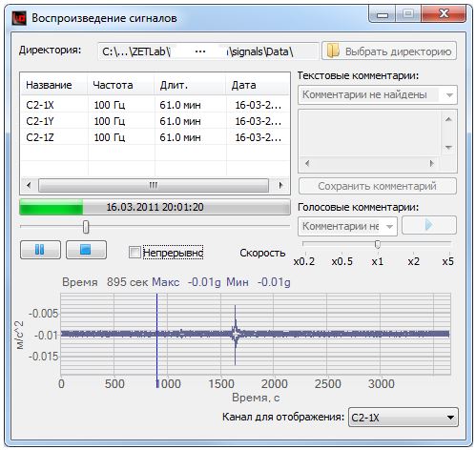This screenshot has width=476, height=450.
Task: Select signal row С2-1Y
Action: pos(155,121)
